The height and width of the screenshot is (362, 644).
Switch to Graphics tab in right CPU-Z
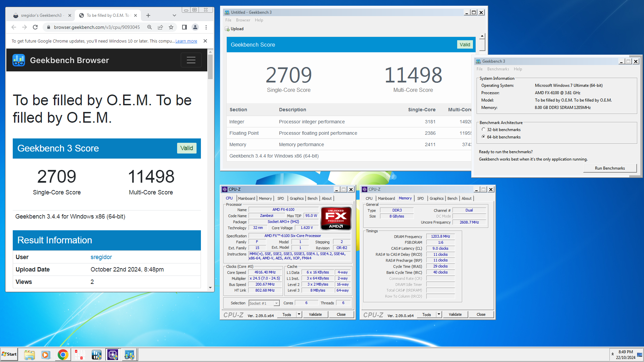(x=437, y=198)
